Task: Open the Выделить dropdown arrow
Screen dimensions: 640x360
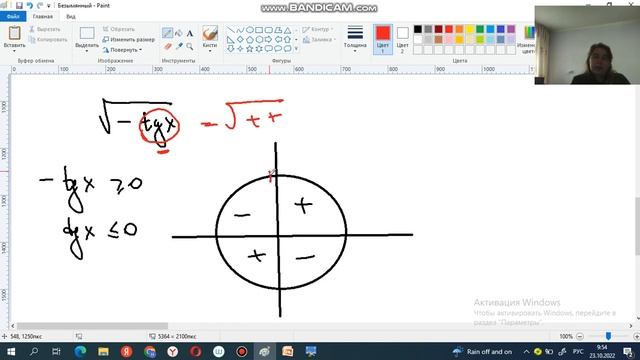Action: pos(87,51)
